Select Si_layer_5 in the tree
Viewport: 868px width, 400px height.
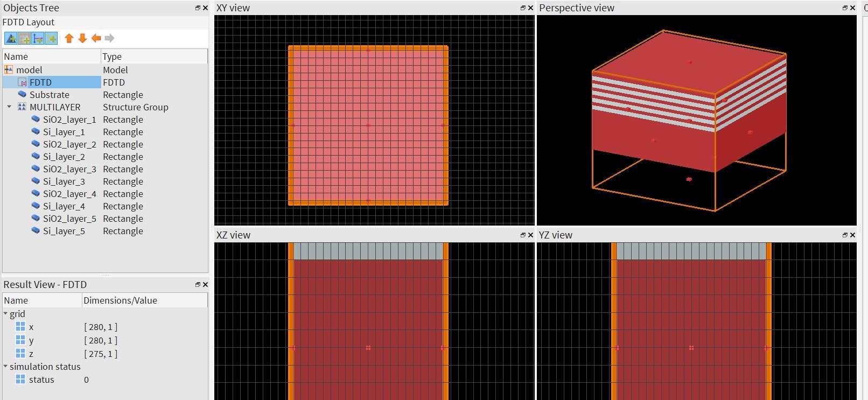(64, 231)
